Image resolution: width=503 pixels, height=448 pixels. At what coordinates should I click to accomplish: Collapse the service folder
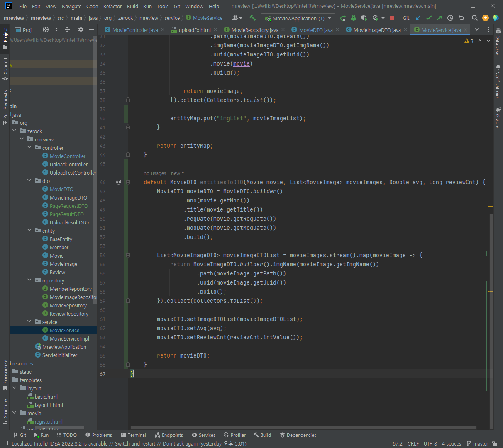29,321
